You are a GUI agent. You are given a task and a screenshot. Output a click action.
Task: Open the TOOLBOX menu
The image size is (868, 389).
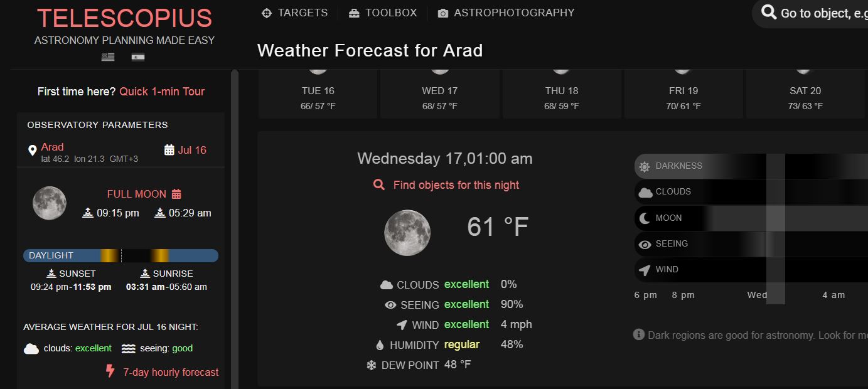pyautogui.click(x=382, y=13)
